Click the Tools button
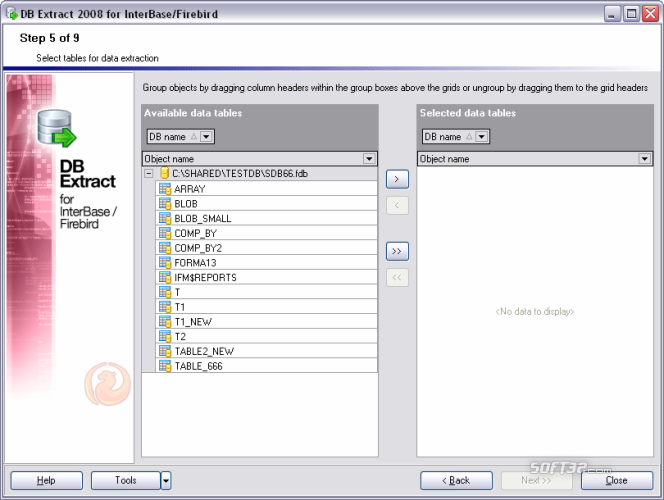 pos(126,481)
